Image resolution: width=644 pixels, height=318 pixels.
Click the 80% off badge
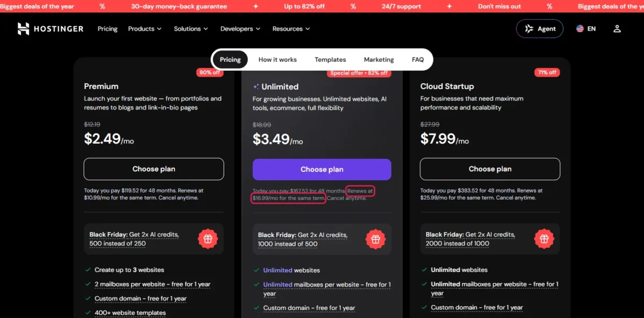[210, 72]
